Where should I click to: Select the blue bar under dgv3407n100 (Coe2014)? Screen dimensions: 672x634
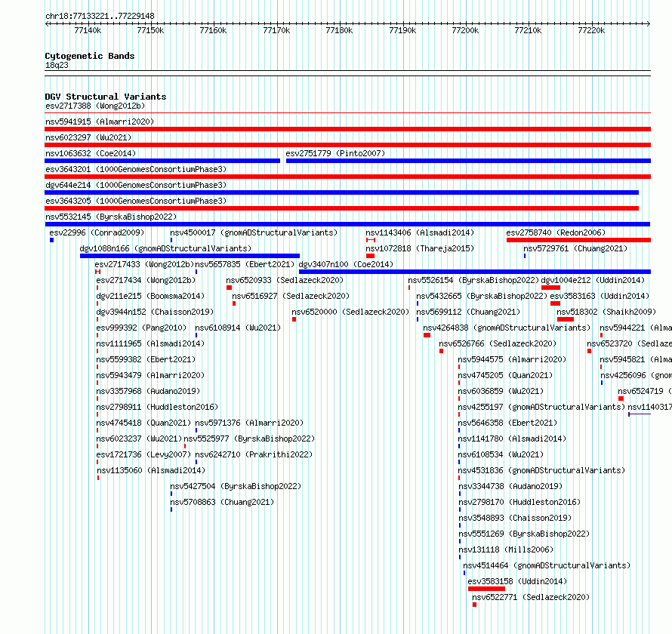(x=475, y=272)
